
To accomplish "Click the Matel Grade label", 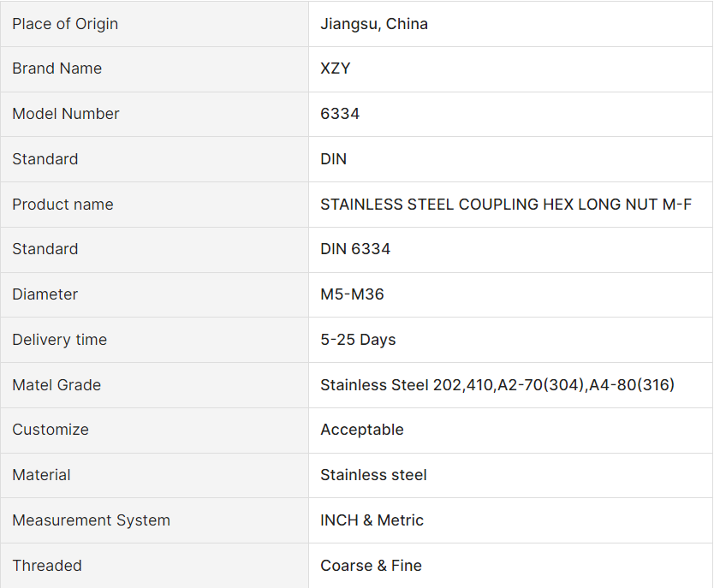I will (x=57, y=385).
